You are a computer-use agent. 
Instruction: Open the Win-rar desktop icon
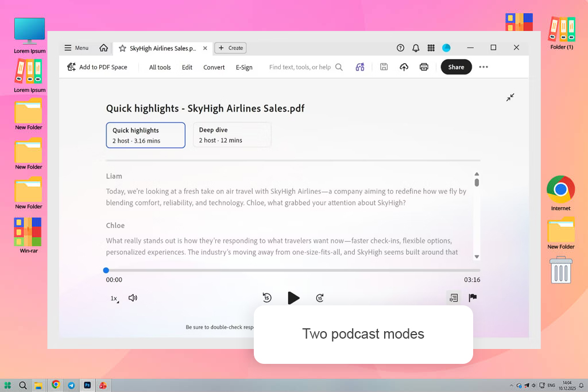(x=29, y=235)
